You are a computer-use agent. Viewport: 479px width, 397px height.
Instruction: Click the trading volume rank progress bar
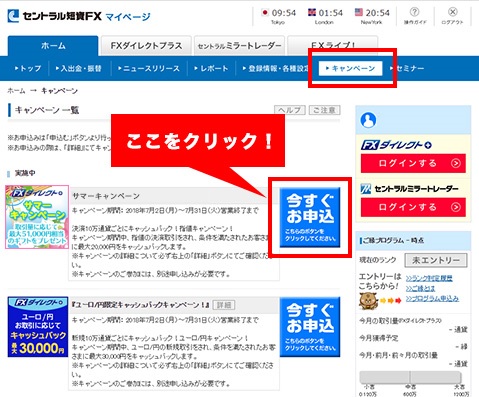pyautogui.click(x=411, y=378)
